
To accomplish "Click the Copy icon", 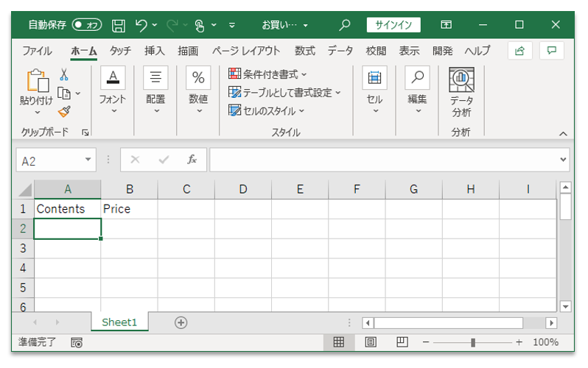I will pyautogui.click(x=64, y=93).
